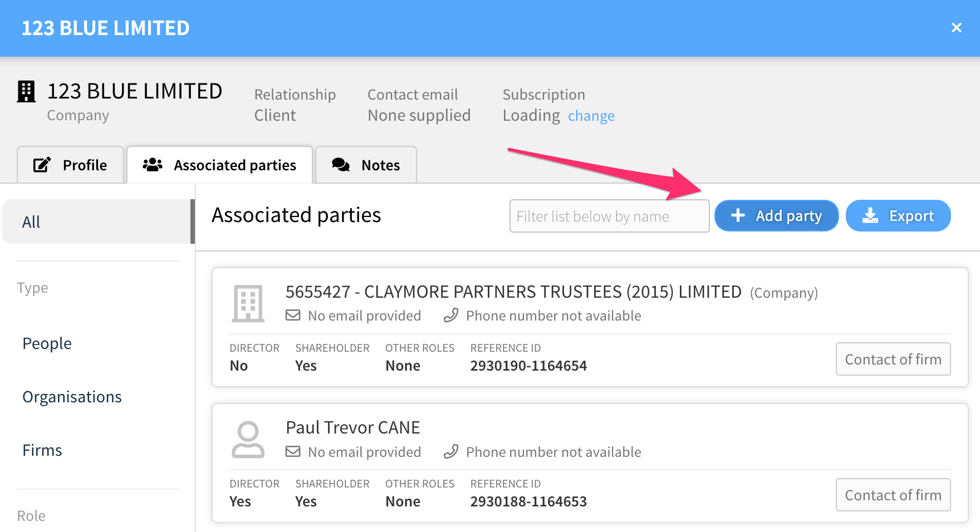This screenshot has width=980, height=532.
Task: Select the Associated parties tab
Action: 219,165
